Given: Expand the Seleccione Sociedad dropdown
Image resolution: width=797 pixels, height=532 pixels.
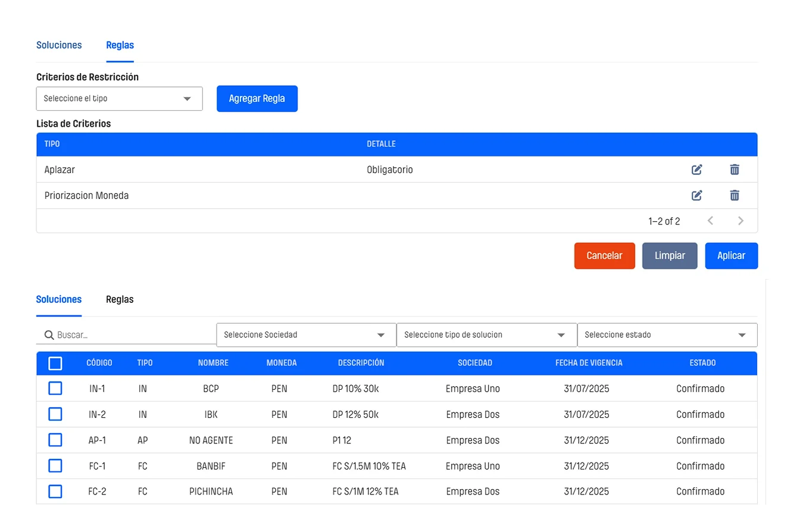Looking at the screenshot, I should [x=306, y=335].
